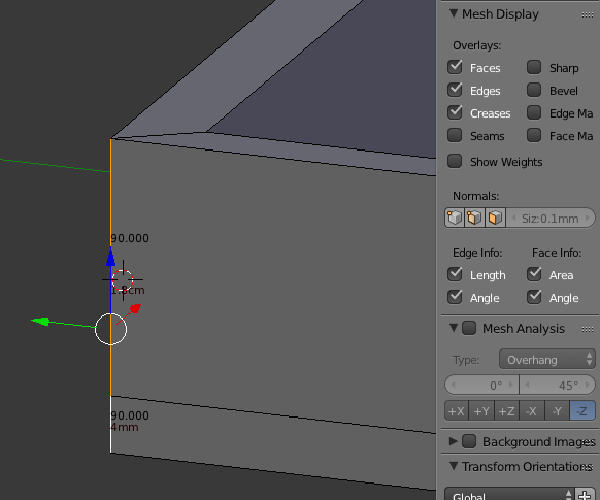Enable Bevel overlay checkbox

pos(534,90)
